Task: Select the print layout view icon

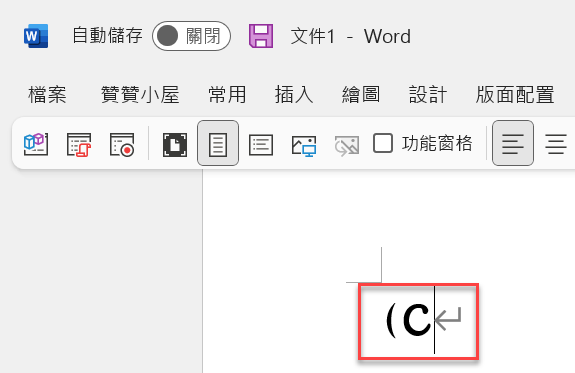Action: (x=218, y=143)
